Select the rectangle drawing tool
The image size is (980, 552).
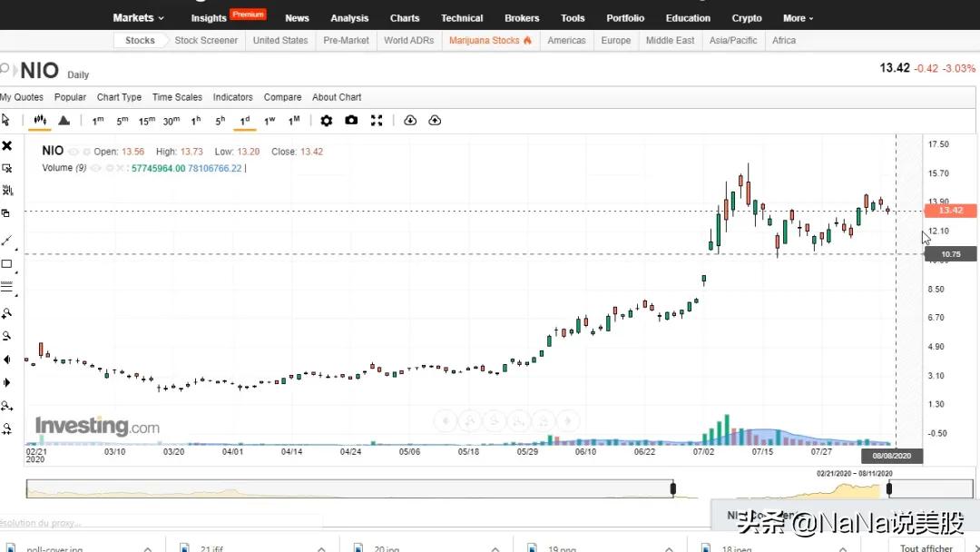pos(7,264)
